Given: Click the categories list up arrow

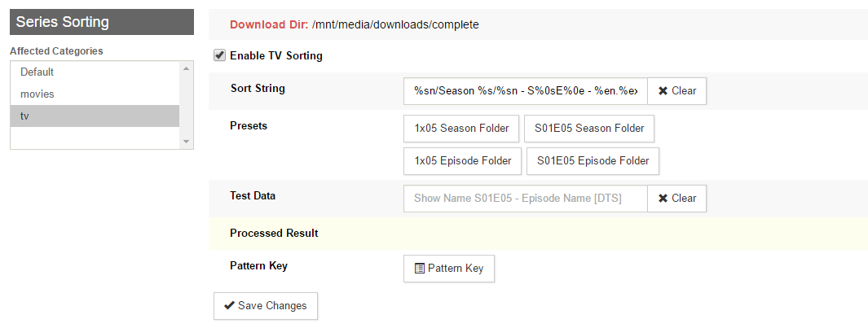Looking at the screenshot, I should pyautogui.click(x=186, y=68).
